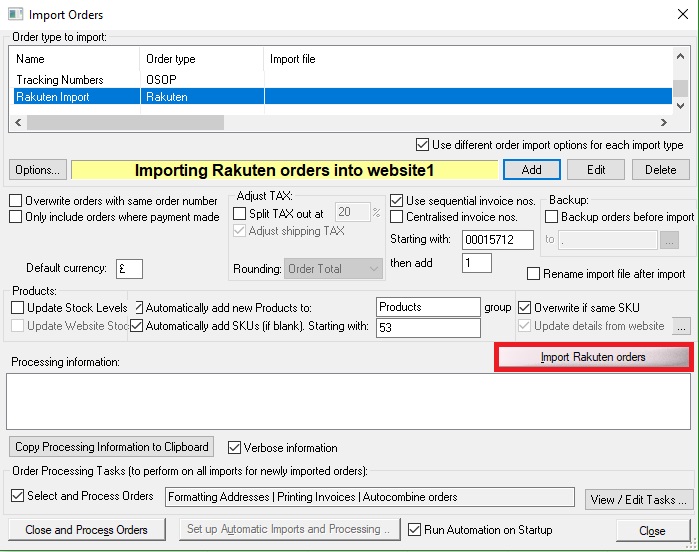Image resolution: width=699 pixels, height=552 pixels.
Task: Toggle Update Website Stock checkbox
Action: (x=17, y=325)
